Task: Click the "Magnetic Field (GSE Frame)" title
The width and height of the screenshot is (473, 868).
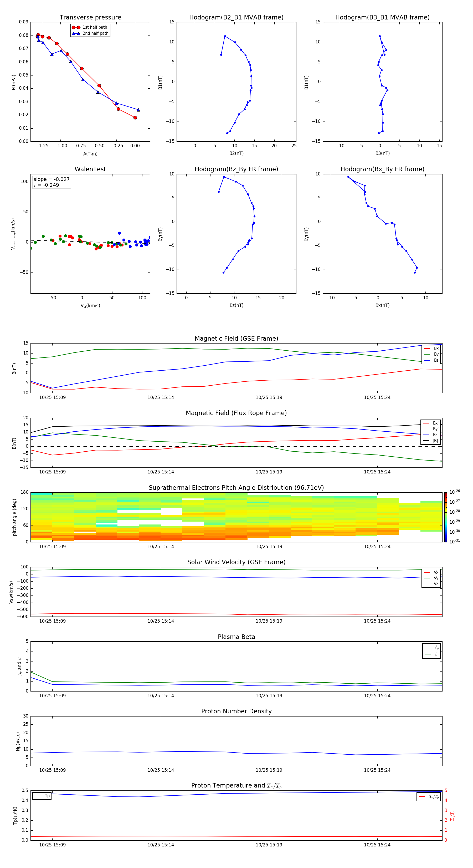Action: 236,339
